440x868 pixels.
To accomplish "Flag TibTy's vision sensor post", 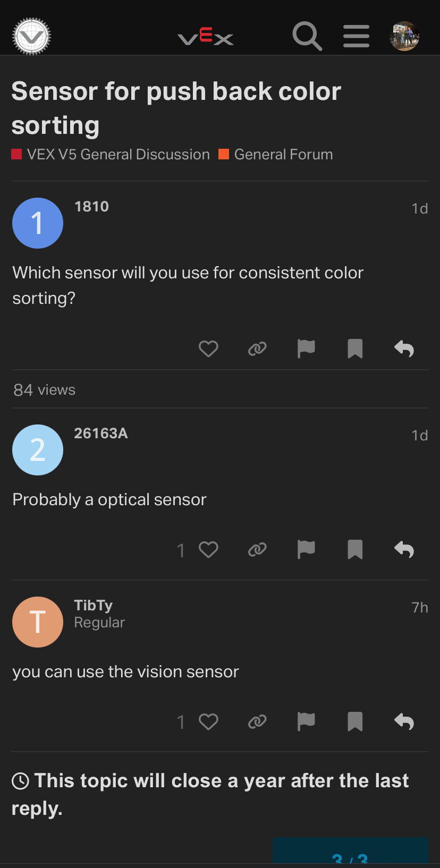I will pos(306,722).
